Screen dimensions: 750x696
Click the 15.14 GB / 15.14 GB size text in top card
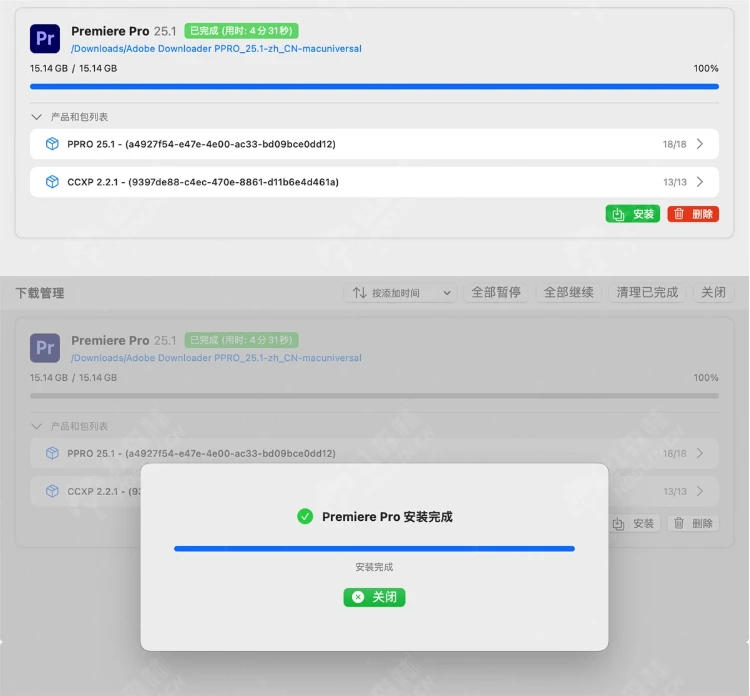[73, 68]
